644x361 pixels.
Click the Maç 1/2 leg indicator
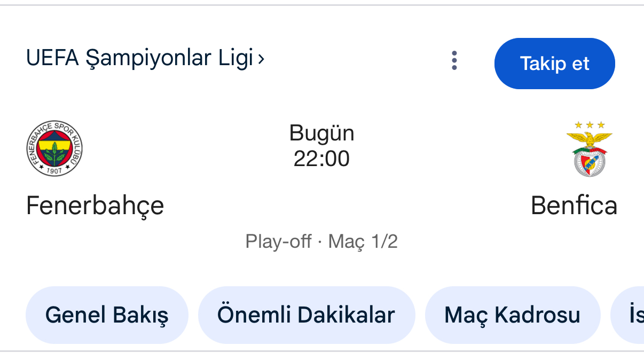[x=363, y=241]
